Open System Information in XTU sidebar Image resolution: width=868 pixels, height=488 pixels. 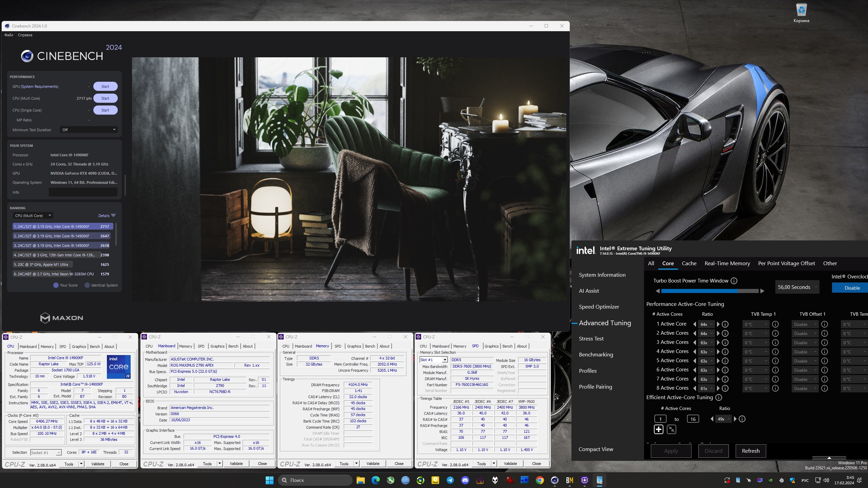(x=602, y=275)
